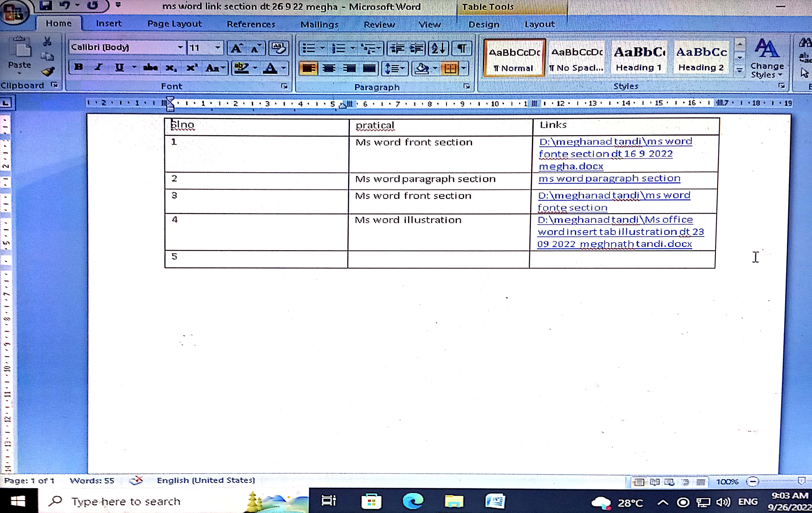Open the font name dropdown
Screen dimensions: 812x513
tap(180, 47)
